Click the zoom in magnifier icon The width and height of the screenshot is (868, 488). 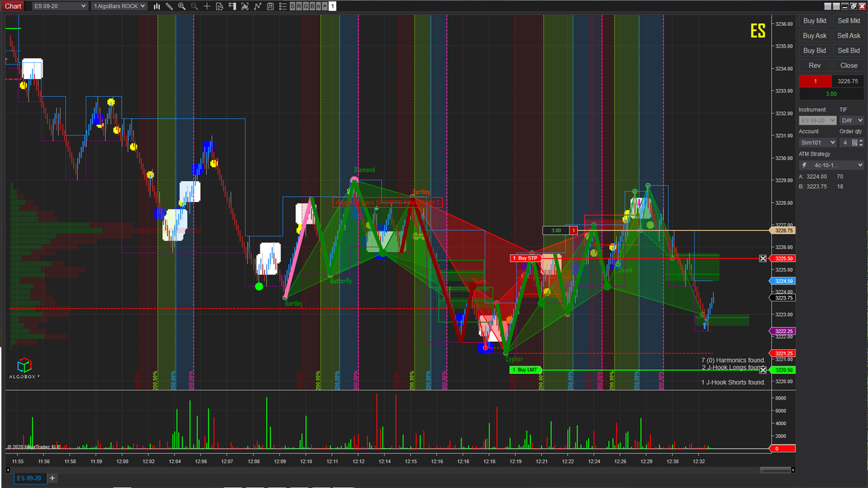[x=182, y=7]
